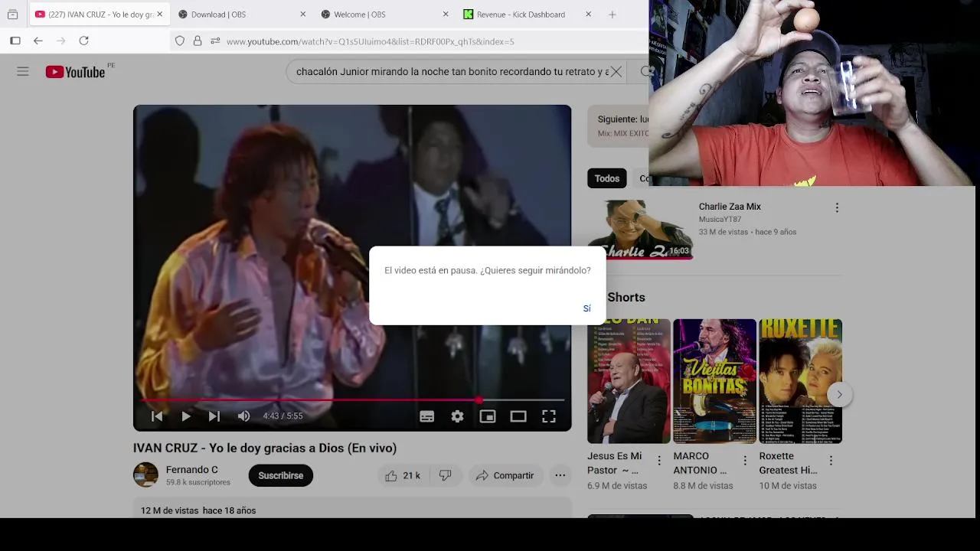Click the 4:43 / 5:55 time display
980x551 pixels.
tap(283, 416)
